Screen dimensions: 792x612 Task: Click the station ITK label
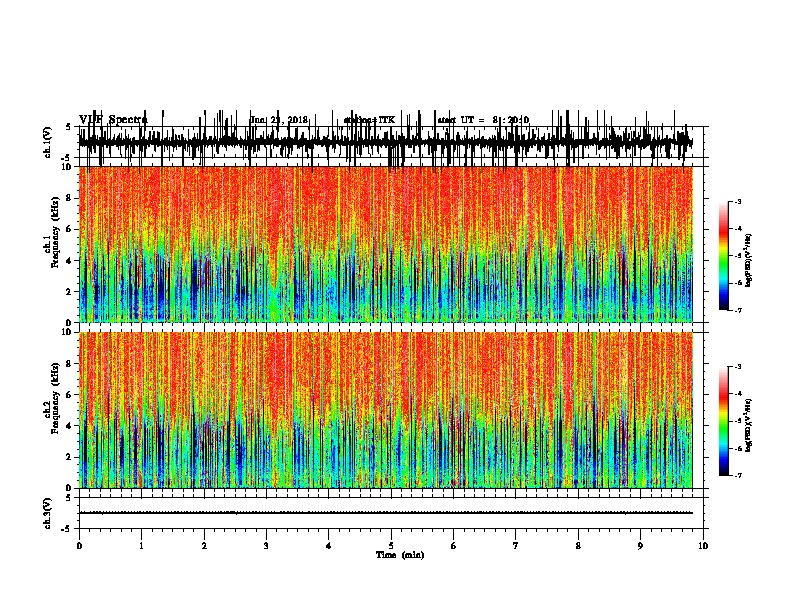[369, 120]
